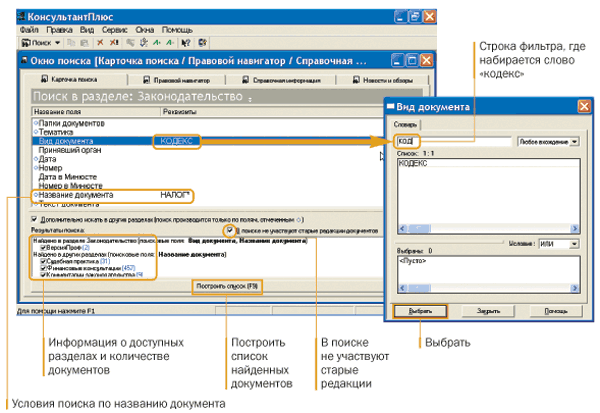Click the Поиск binoculars toolbar button

click(x=36, y=42)
